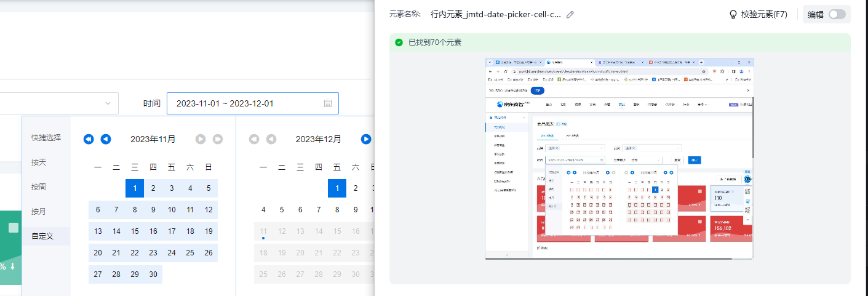The width and height of the screenshot is (868, 296).
Task: Select December 2 in calendar
Action: coord(356,188)
